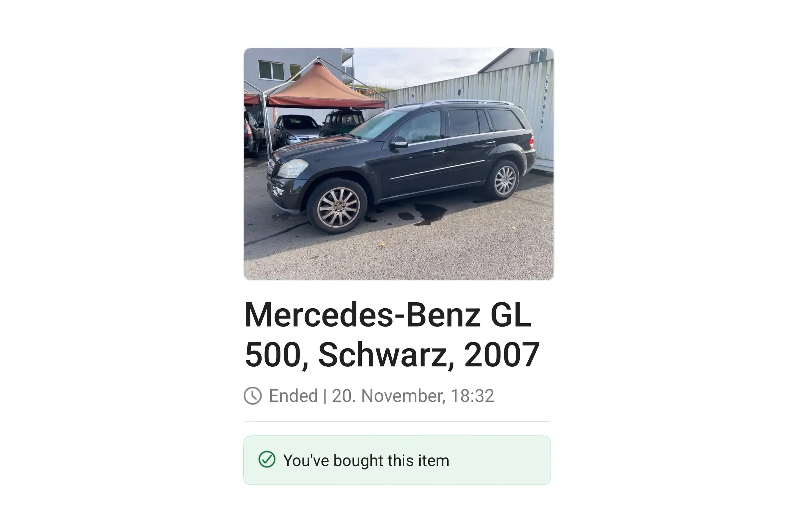Click the SUV's front wheel in photo
Image resolution: width=798 pixels, height=532 pixels.
(x=338, y=207)
